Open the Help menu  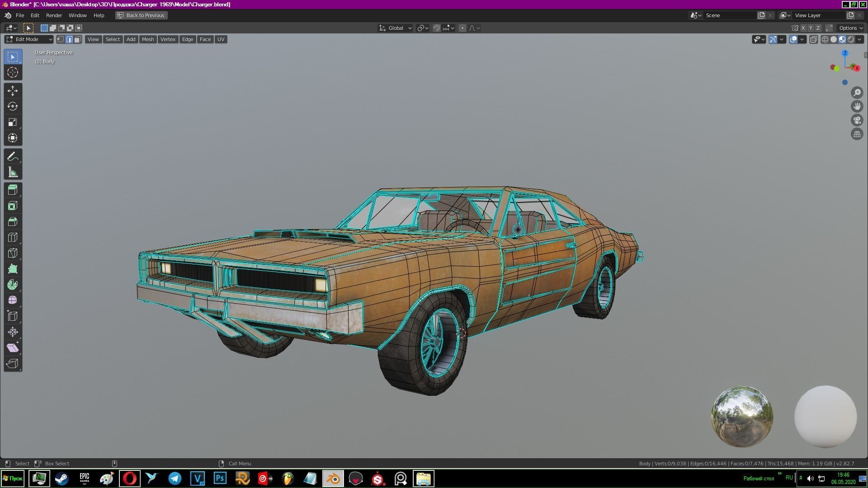coord(99,15)
